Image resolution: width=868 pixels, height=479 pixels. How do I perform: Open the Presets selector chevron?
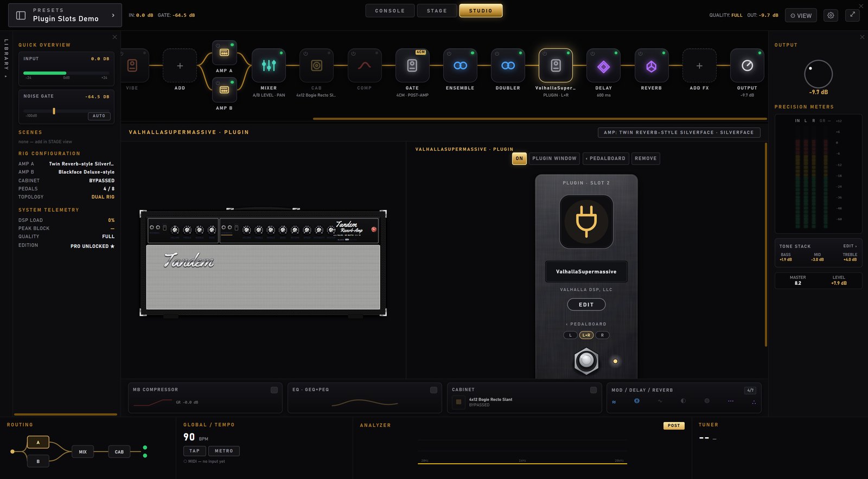(113, 15)
